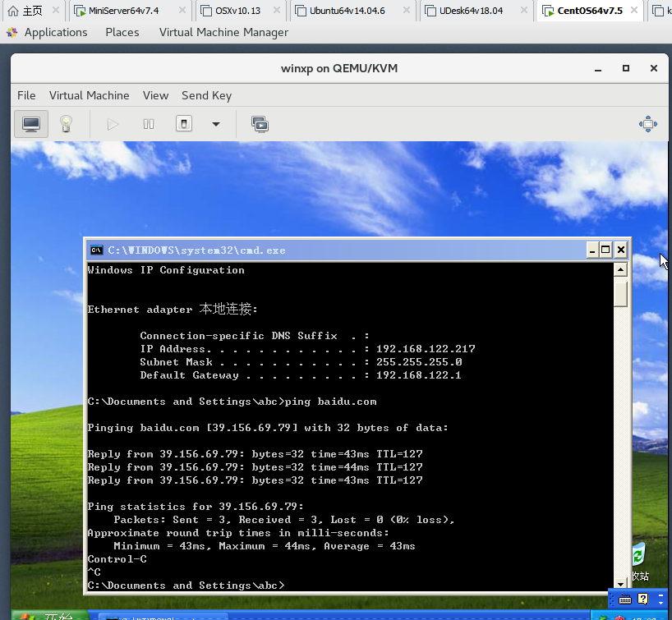672x620 pixels.
Task: Open manage VM snapshots icon
Action: (260, 125)
